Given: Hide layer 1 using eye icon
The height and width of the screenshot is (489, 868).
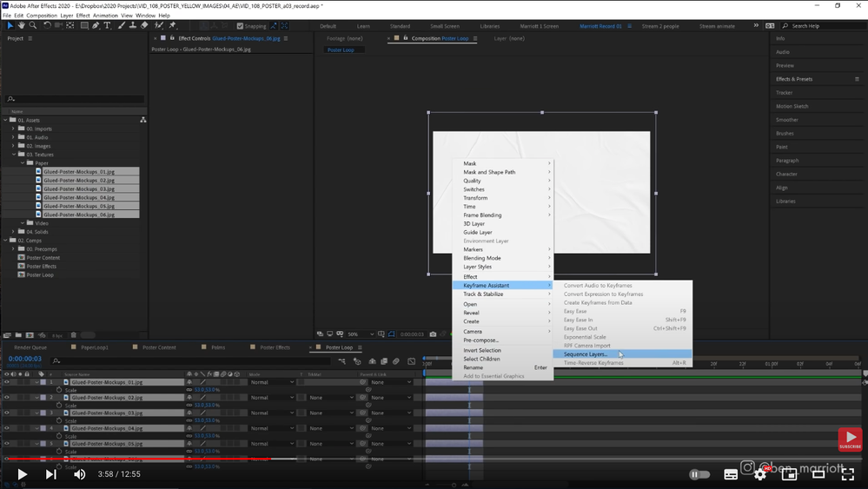Looking at the screenshot, I should pos(6,382).
